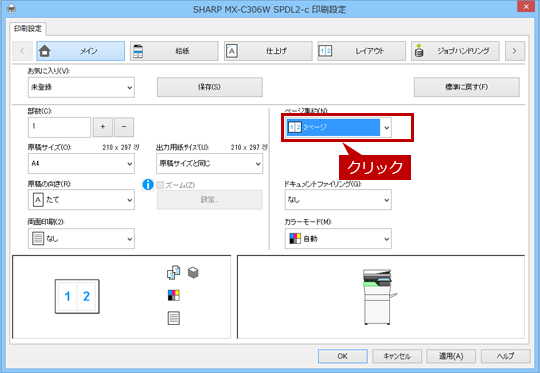Screen dimensions: 540x373
Task: Increase copies with plus button
Action: tap(103, 127)
